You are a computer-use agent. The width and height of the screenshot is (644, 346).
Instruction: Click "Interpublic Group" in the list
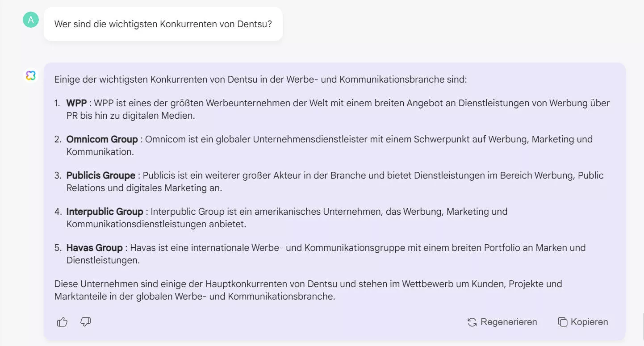[x=105, y=212]
